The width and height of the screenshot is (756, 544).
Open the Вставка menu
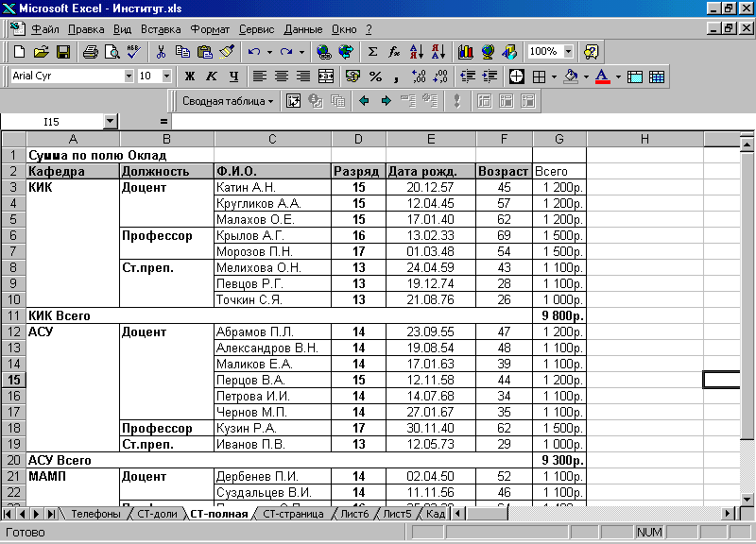click(161, 29)
